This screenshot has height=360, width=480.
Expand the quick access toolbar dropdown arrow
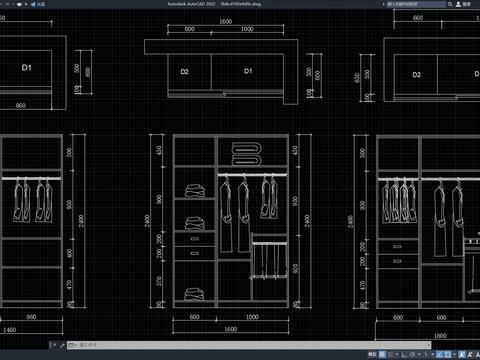click(26, 4)
